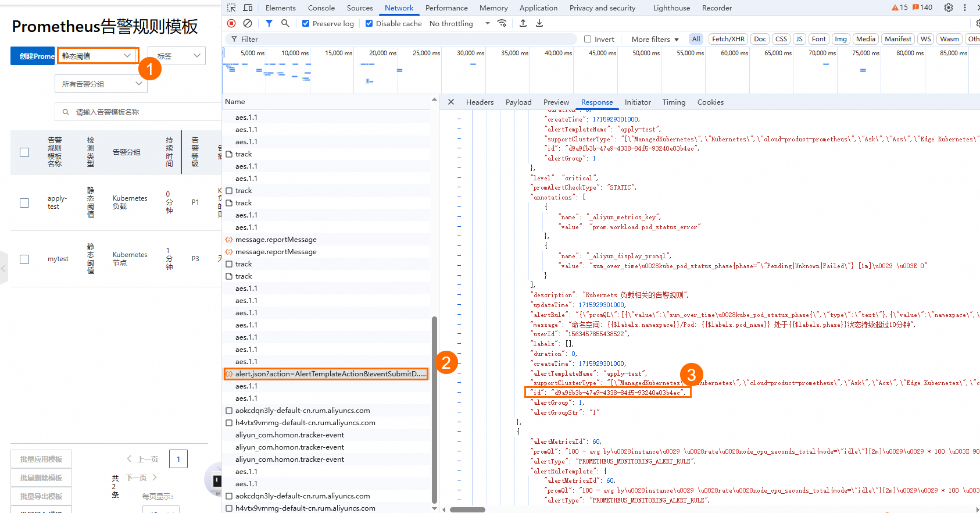Close the request details pane
980x513 pixels.
451,102
